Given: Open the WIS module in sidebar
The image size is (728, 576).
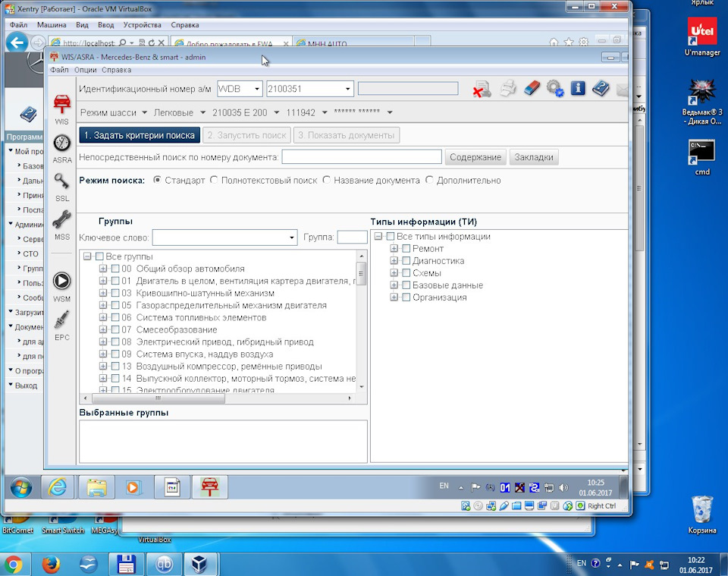Looking at the screenshot, I should tap(61, 109).
